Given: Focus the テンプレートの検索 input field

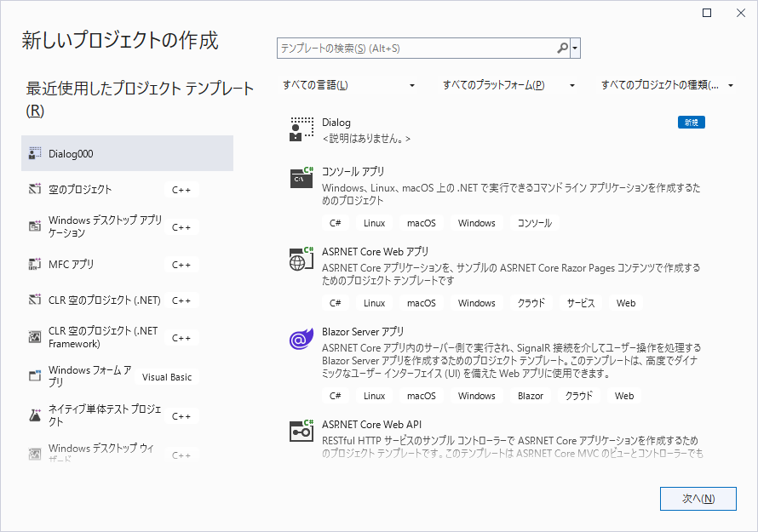Looking at the screenshot, I should coord(416,49).
